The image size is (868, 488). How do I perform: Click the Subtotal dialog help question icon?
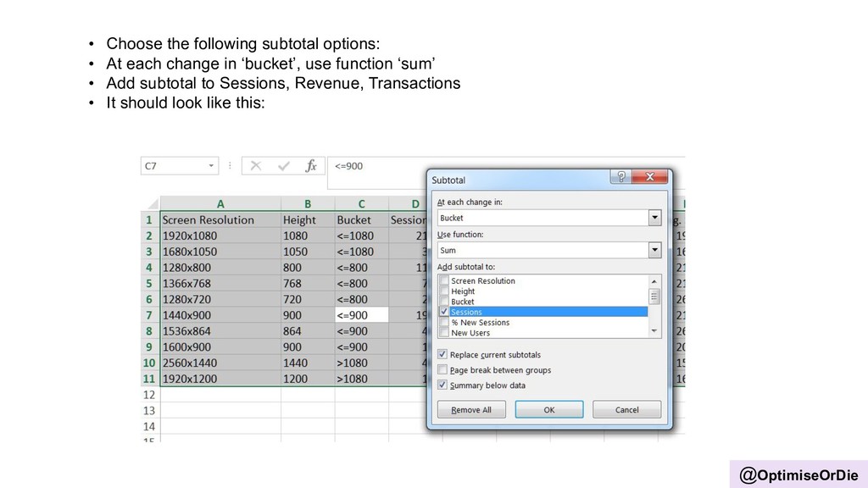pyautogui.click(x=621, y=176)
